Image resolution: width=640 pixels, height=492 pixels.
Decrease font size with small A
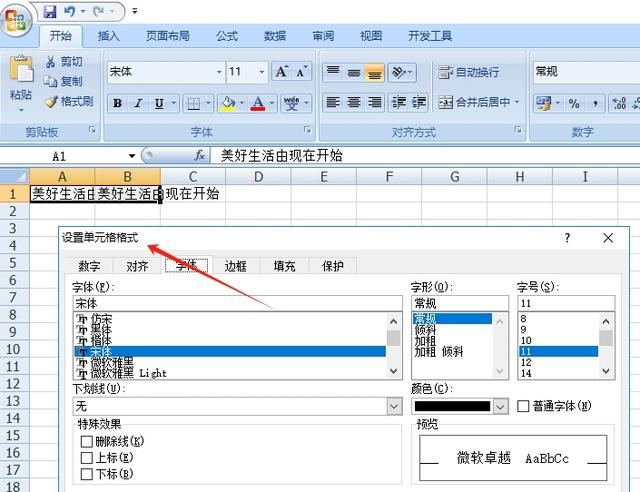point(302,72)
